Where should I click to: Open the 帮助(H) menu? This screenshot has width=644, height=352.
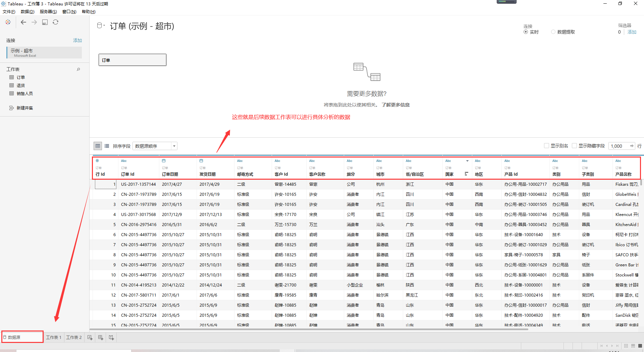tap(89, 12)
